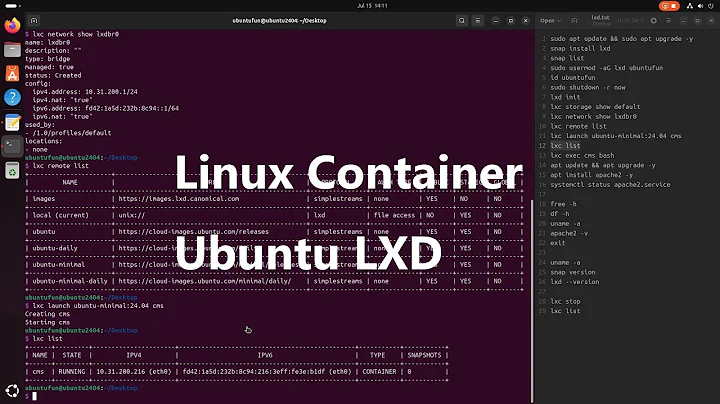The width and height of the screenshot is (720, 404).
Task: Switch to Text Editor dock icon
Action: 12,122
